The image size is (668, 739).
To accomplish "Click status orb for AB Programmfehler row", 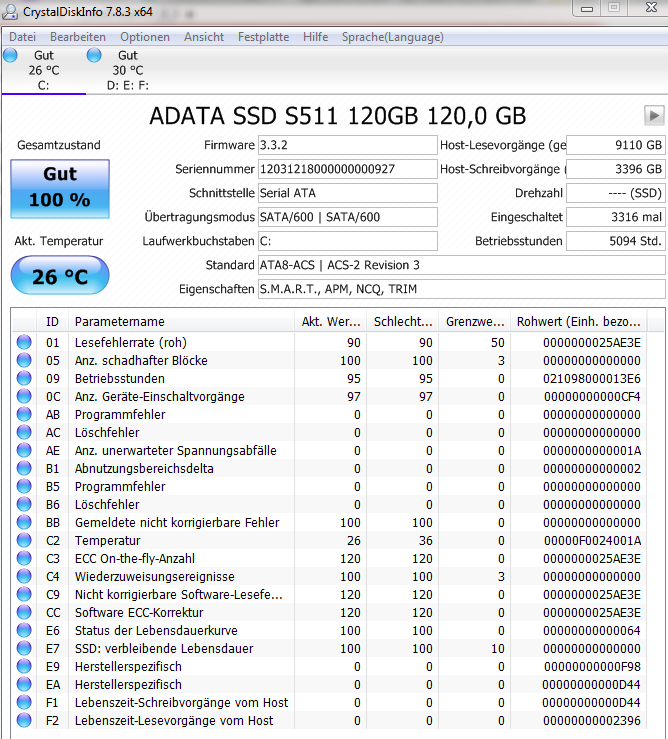I will tap(24, 414).
